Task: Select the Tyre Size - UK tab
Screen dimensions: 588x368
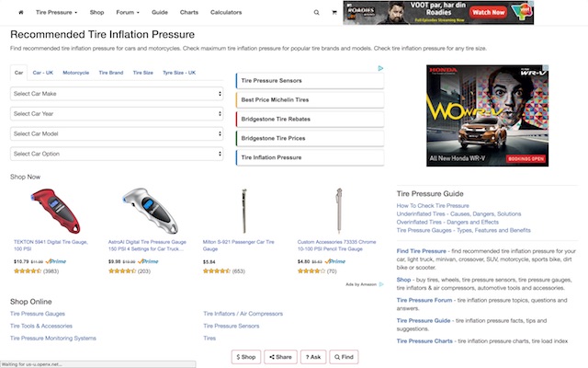Action: [179, 73]
